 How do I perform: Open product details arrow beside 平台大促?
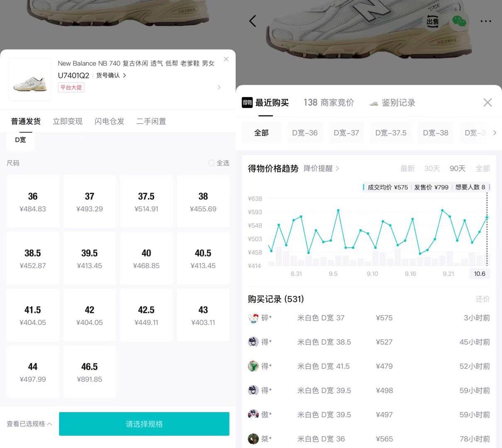click(x=219, y=87)
